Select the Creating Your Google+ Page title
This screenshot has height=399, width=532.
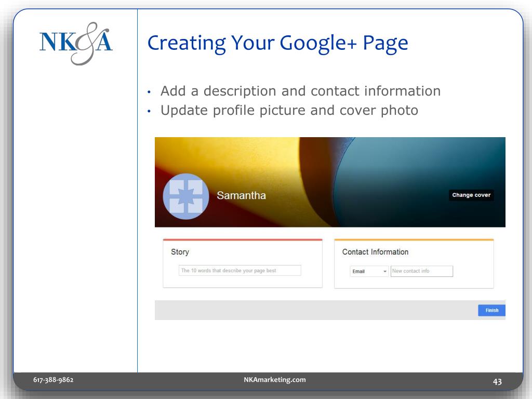[x=277, y=43]
